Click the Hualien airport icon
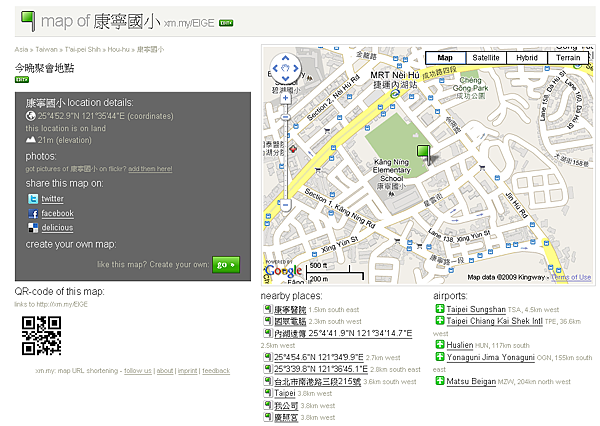This screenshot has height=426, width=600. (x=440, y=344)
